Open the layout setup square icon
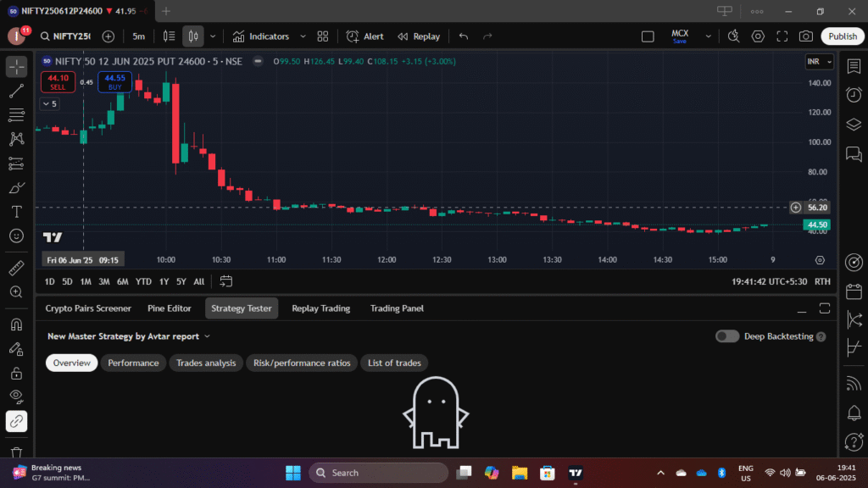The image size is (868, 488). click(x=648, y=36)
